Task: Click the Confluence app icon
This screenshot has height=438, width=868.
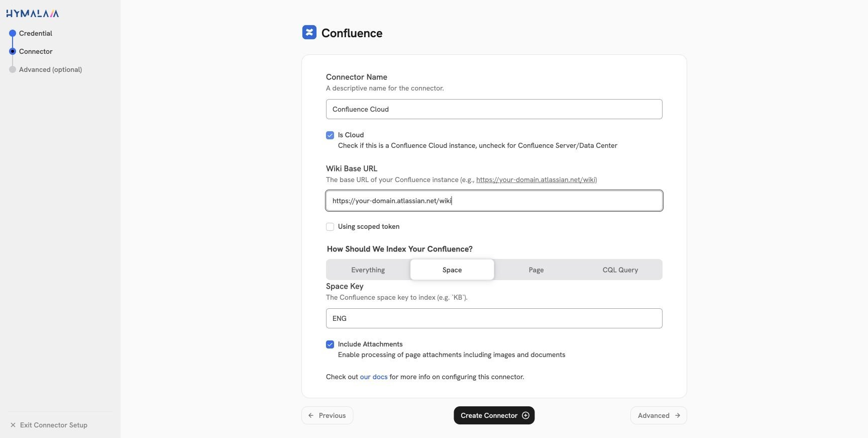Action: (x=309, y=32)
